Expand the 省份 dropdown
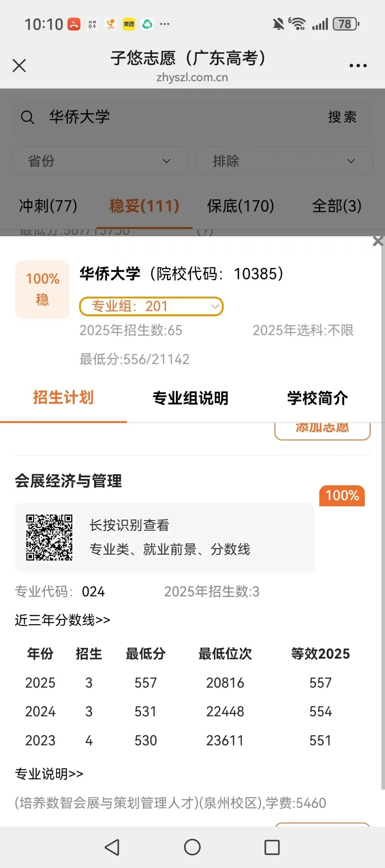Viewport: 385px width, 868px height. point(100,161)
